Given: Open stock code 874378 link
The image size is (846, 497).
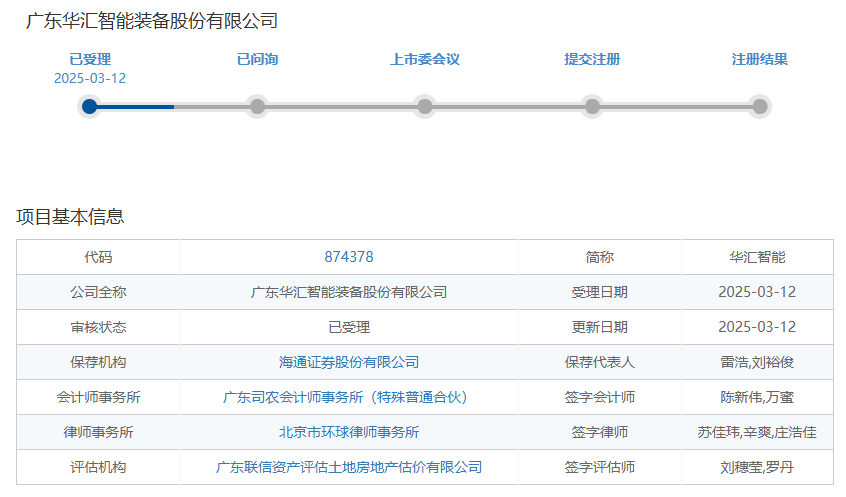Looking at the screenshot, I should coord(349,257).
